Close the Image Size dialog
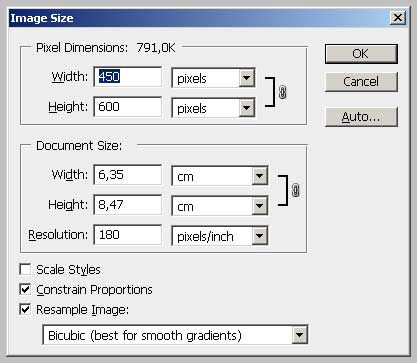 click(x=398, y=18)
